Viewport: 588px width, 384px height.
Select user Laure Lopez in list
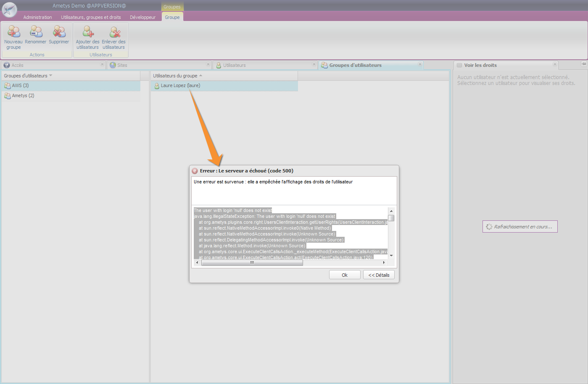[x=180, y=86]
